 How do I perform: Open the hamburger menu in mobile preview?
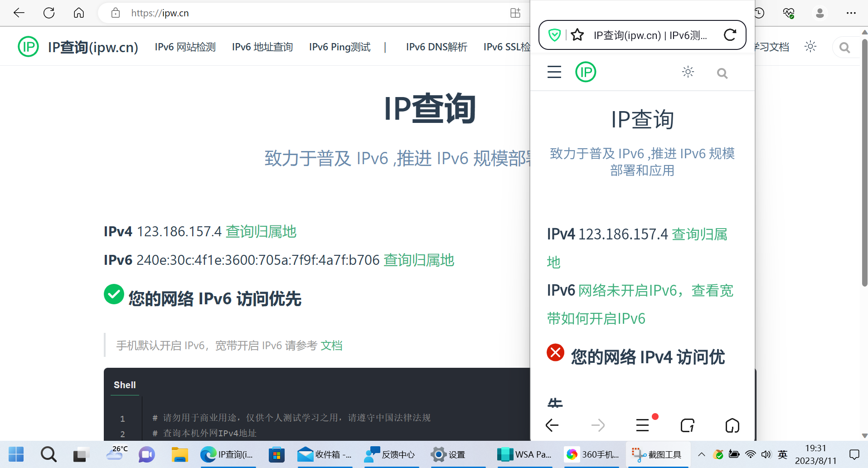point(554,72)
